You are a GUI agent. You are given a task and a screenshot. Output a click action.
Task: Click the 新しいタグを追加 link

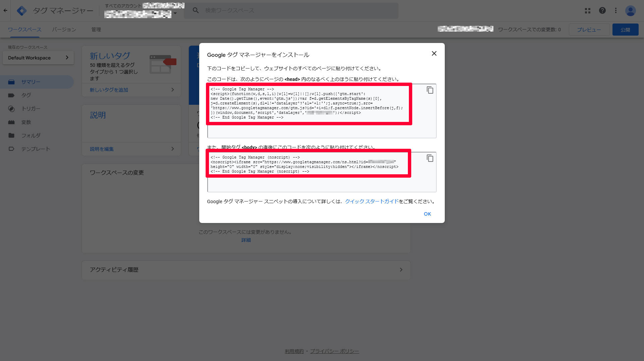tap(109, 90)
